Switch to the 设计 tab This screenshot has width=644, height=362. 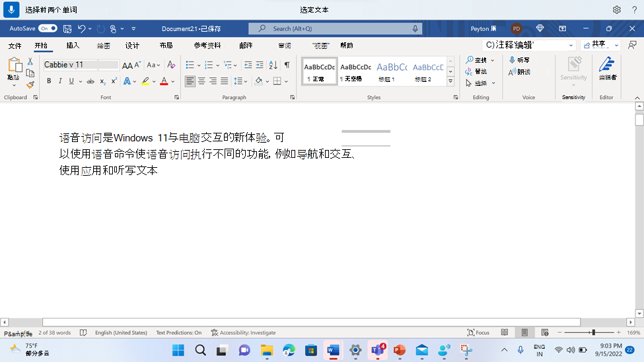(132, 46)
